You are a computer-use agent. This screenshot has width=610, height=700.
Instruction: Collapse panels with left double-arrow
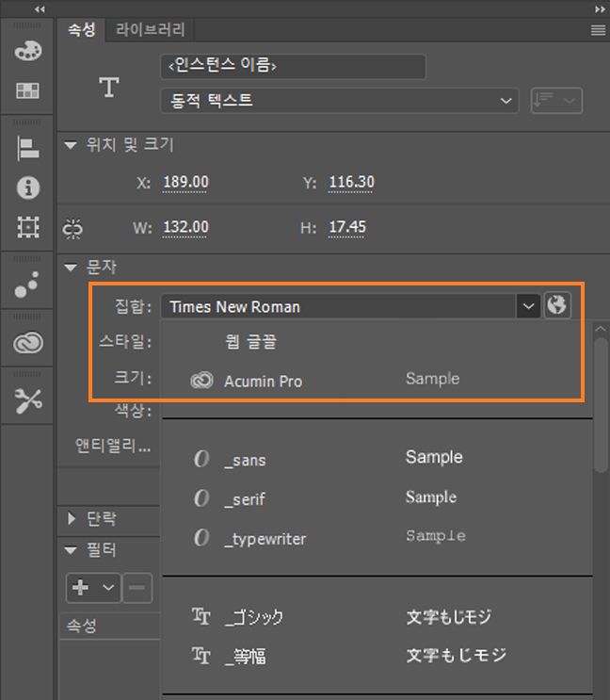tap(40, 8)
